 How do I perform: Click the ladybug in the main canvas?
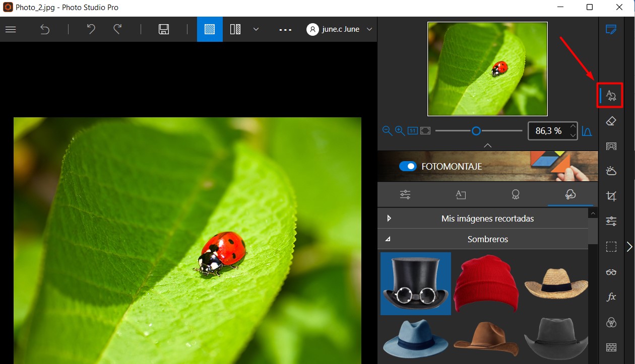[221, 254]
